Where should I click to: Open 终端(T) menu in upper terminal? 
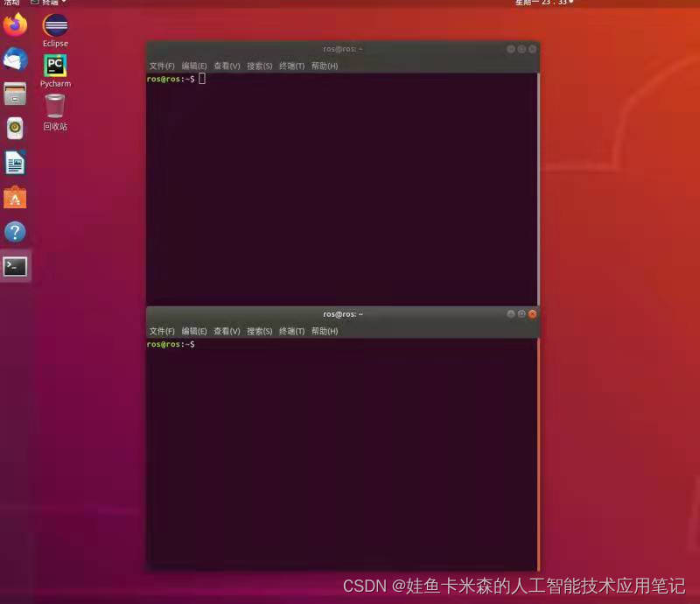291,67
